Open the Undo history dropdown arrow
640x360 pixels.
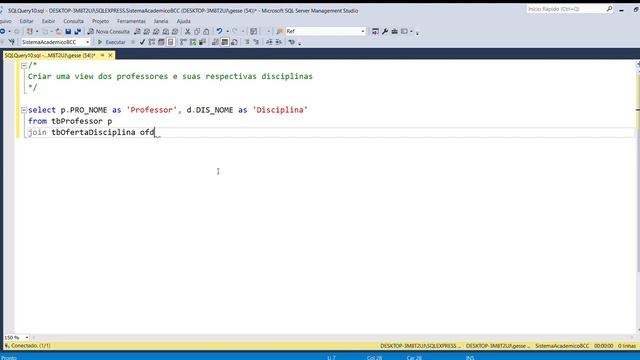tap(227, 31)
